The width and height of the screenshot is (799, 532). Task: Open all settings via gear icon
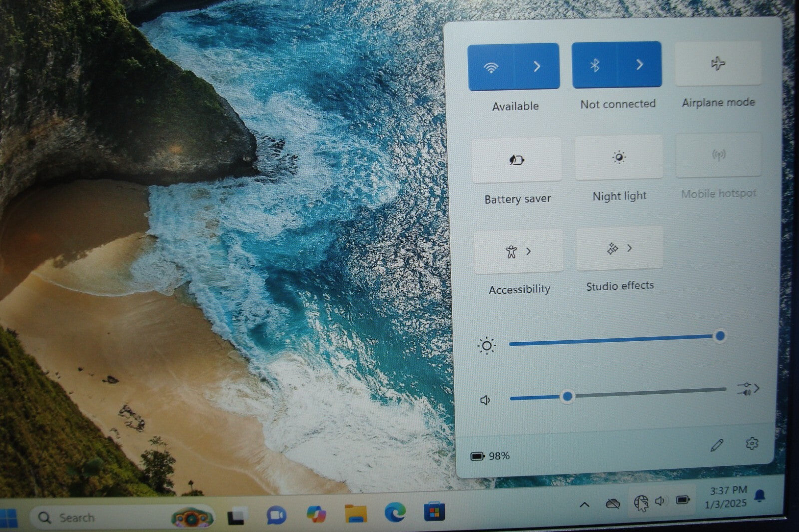coord(751,443)
